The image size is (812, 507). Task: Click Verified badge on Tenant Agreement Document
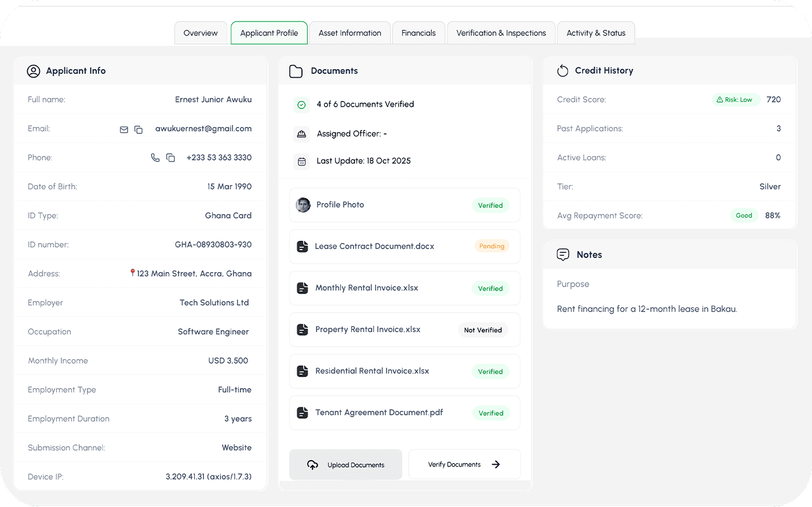(x=491, y=414)
